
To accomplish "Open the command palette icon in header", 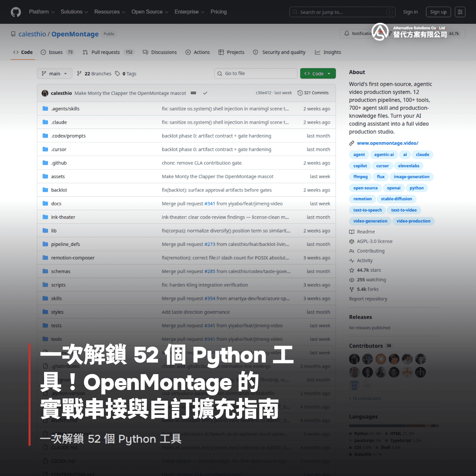I will pyautogui.click(x=460, y=12).
